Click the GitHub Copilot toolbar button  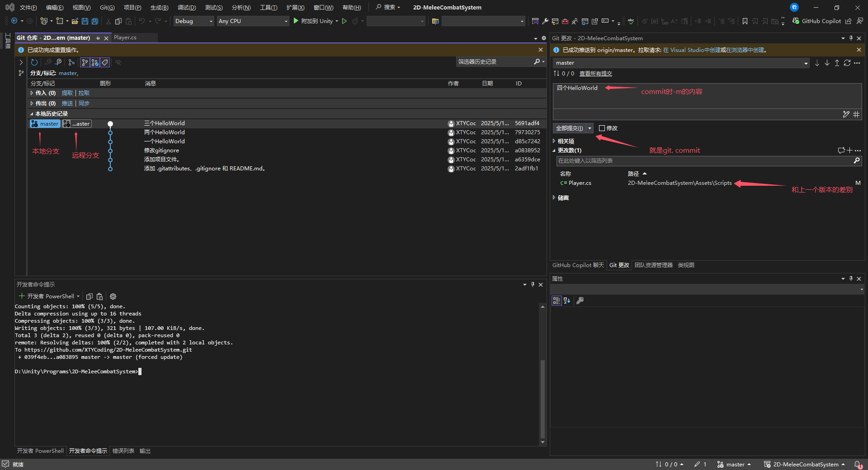(816, 21)
